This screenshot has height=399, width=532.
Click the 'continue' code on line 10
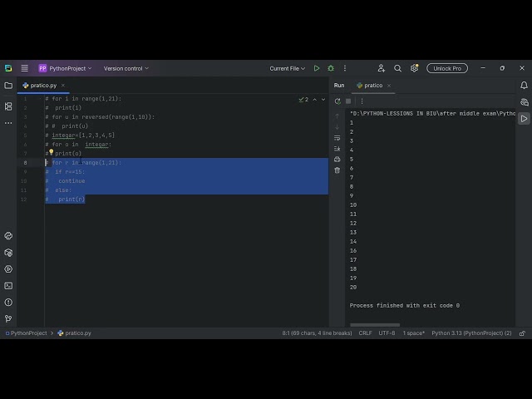point(71,181)
